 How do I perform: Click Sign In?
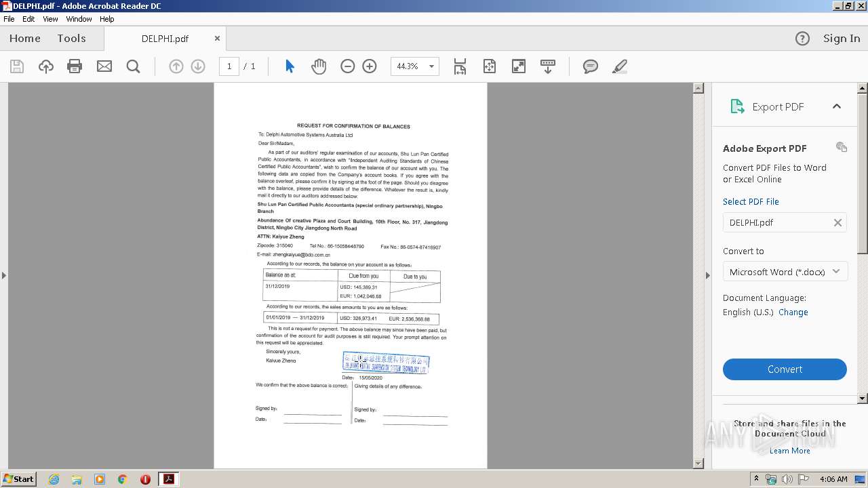pos(842,39)
